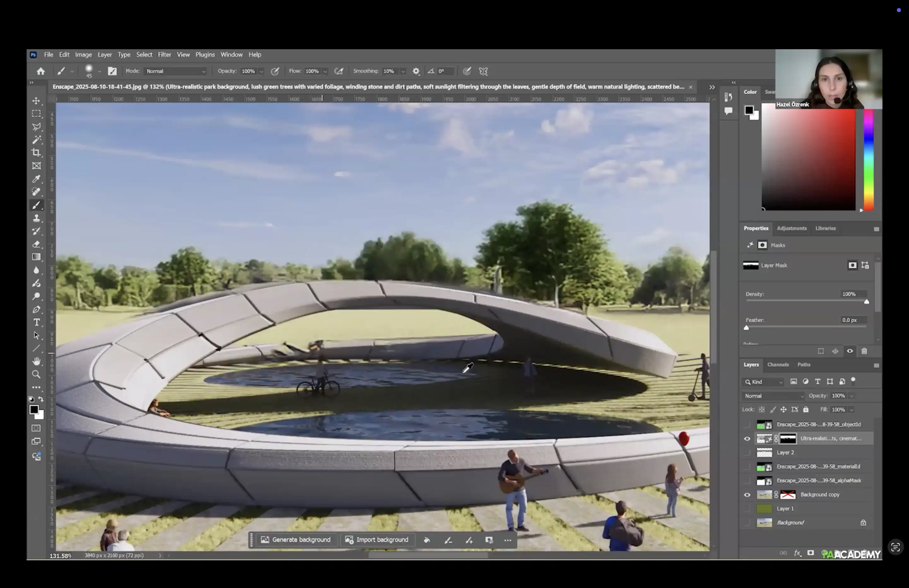Select the Polygonal Lasso tool

[x=36, y=127]
